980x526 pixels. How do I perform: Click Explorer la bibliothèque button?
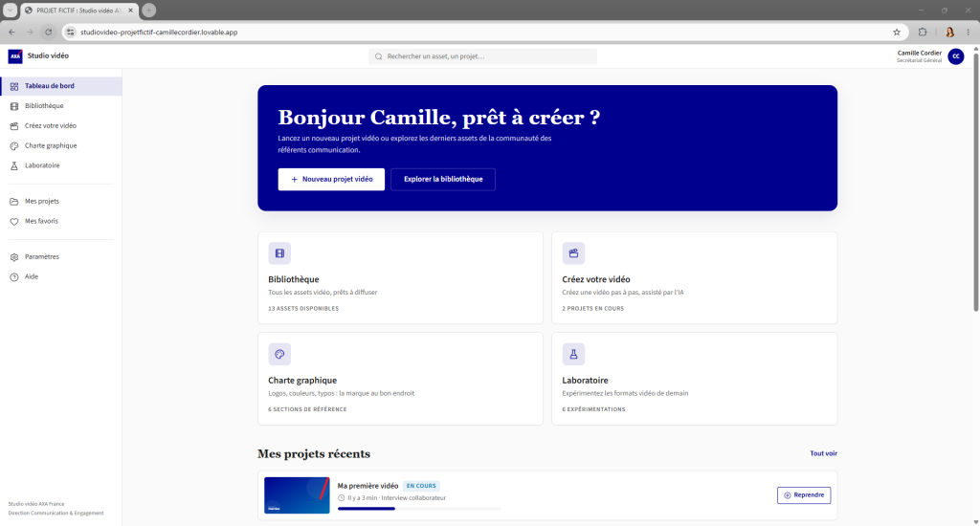click(x=443, y=179)
